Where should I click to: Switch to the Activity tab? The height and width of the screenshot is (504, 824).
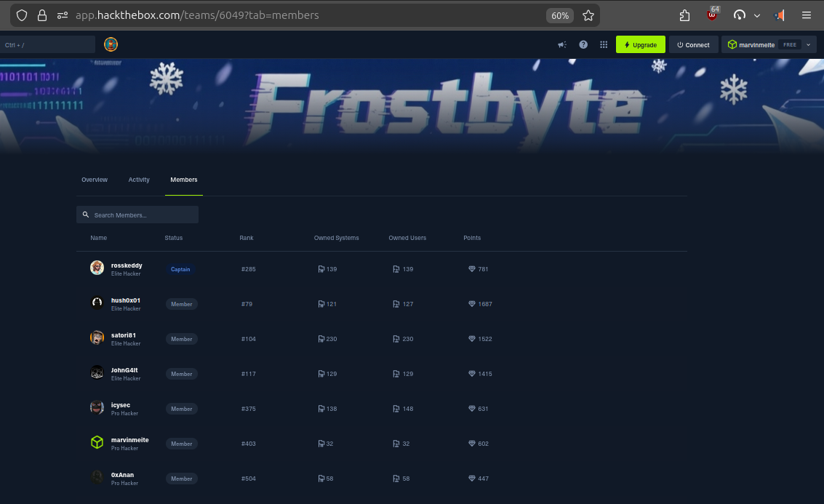(x=139, y=180)
